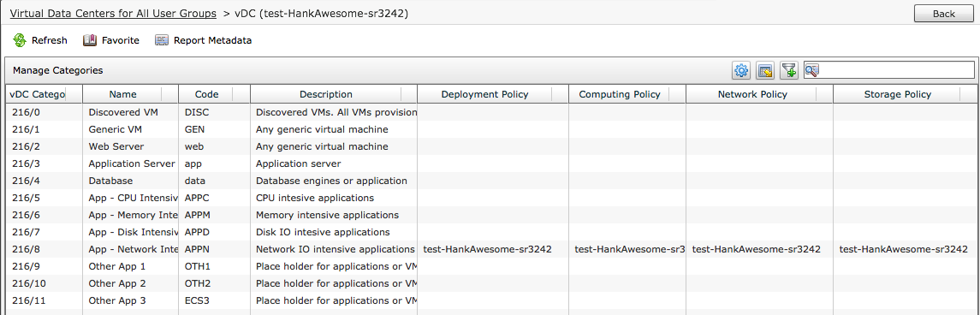The height and width of the screenshot is (315, 980).
Task: Click the Report Metadata icon
Action: tap(162, 40)
